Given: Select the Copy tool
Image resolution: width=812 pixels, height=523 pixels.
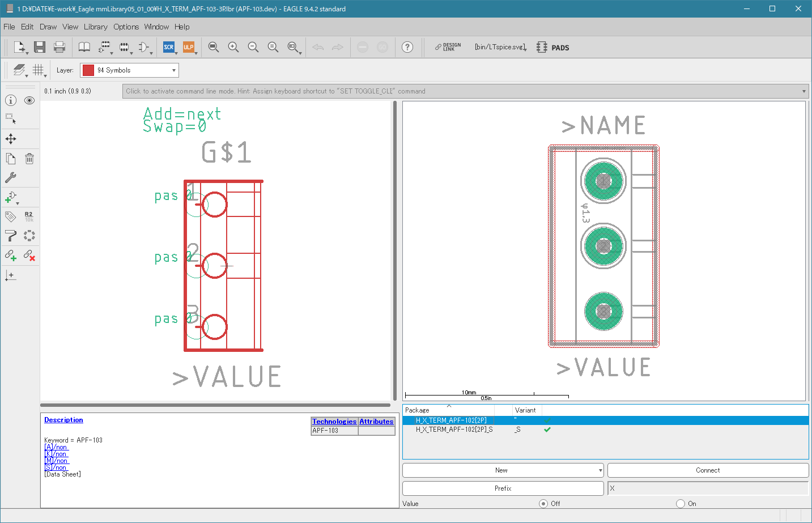Looking at the screenshot, I should [11, 159].
